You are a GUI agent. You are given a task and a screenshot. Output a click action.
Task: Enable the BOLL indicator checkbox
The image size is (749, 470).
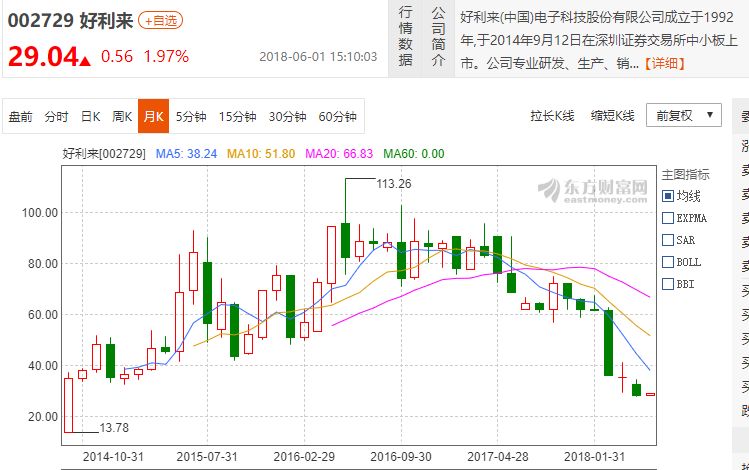[668, 262]
